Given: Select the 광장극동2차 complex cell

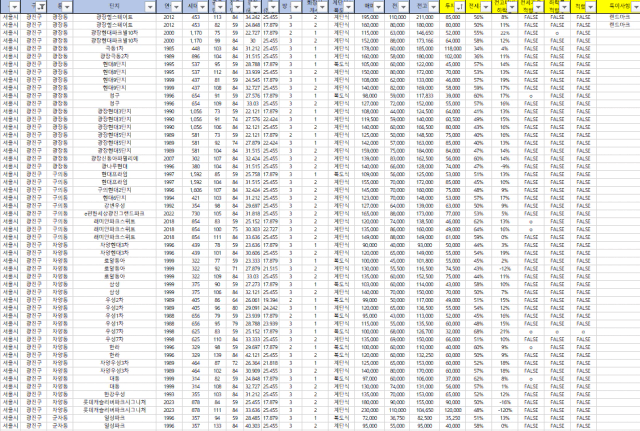Looking at the screenshot, I should [x=115, y=56].
